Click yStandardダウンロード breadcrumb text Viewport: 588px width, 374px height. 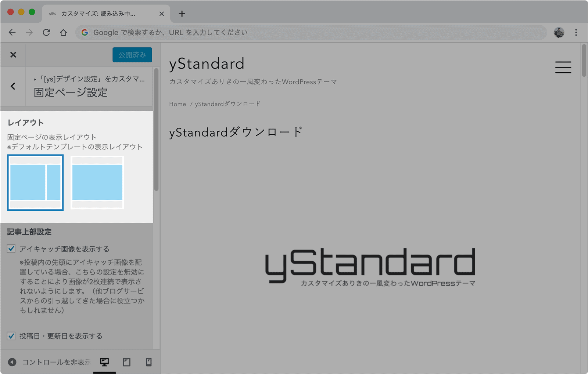tap(228, 104)
